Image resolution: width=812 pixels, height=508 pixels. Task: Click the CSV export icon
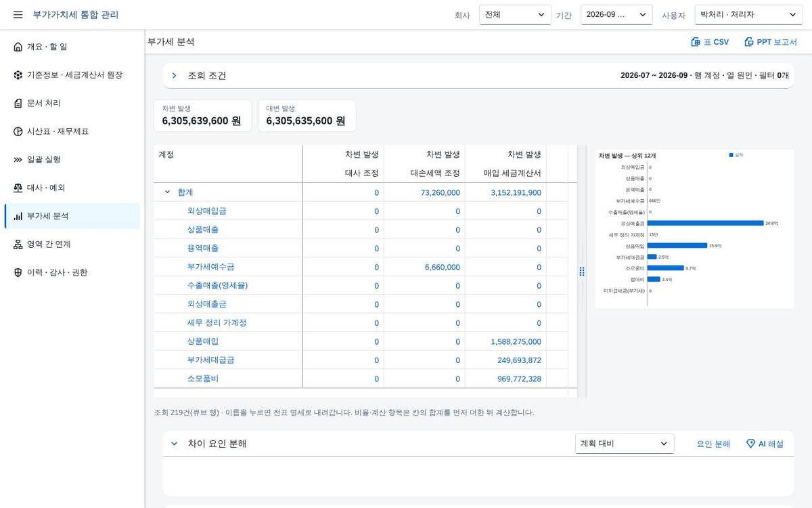[696, 42]
